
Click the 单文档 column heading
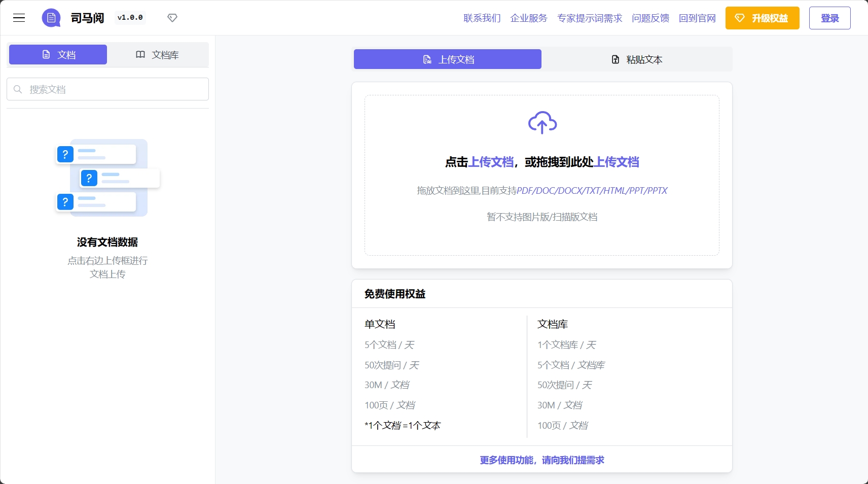pos(380,324)
